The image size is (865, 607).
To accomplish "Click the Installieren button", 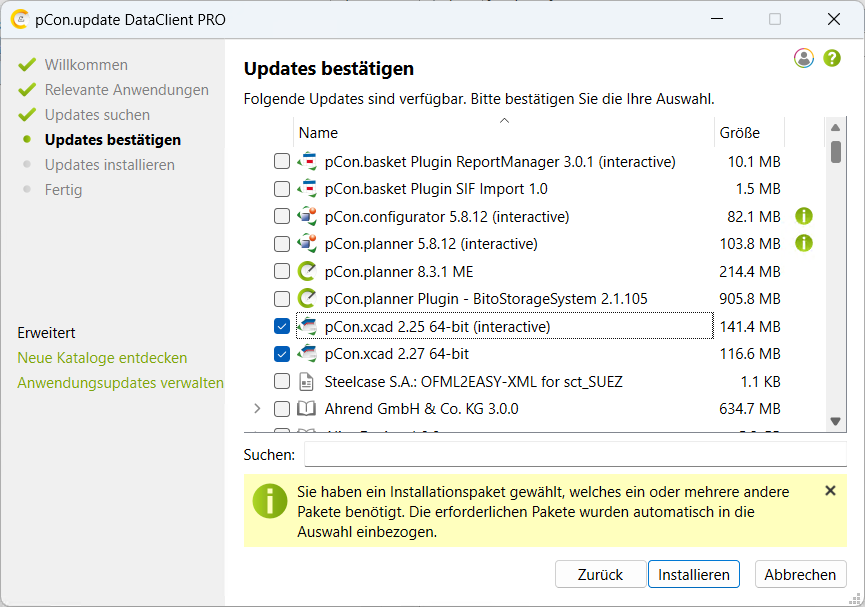I will [693, 574].
